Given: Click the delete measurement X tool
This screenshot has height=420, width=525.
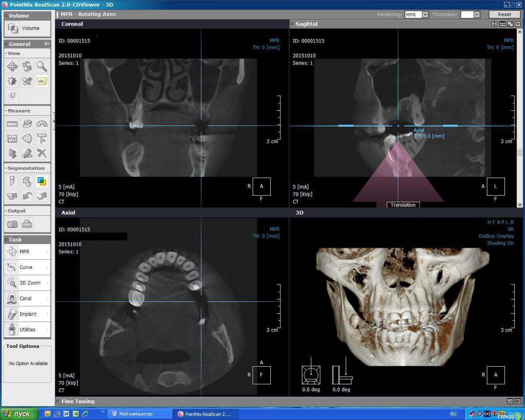Looking at the screenshot, I should 42,153.
